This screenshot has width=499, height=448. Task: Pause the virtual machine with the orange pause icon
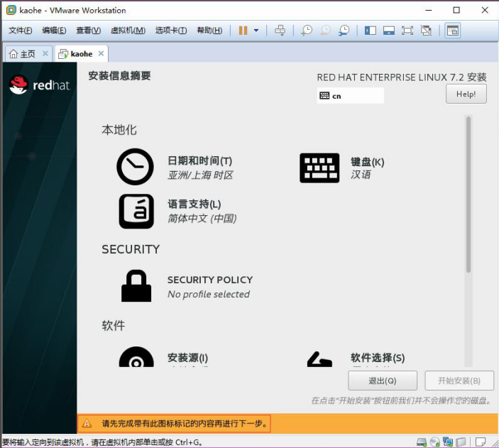coord(243,31)
